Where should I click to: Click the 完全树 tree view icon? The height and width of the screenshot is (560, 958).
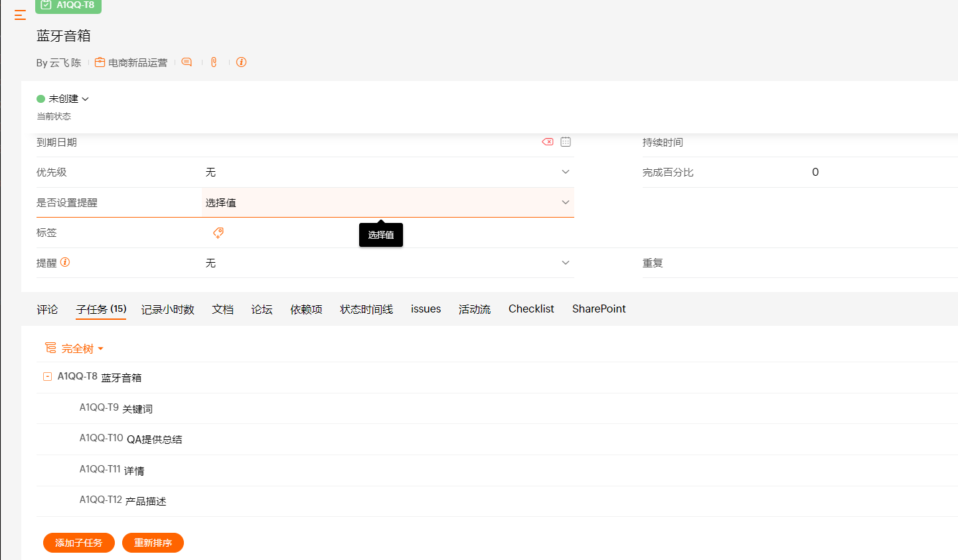pos(50,348)
